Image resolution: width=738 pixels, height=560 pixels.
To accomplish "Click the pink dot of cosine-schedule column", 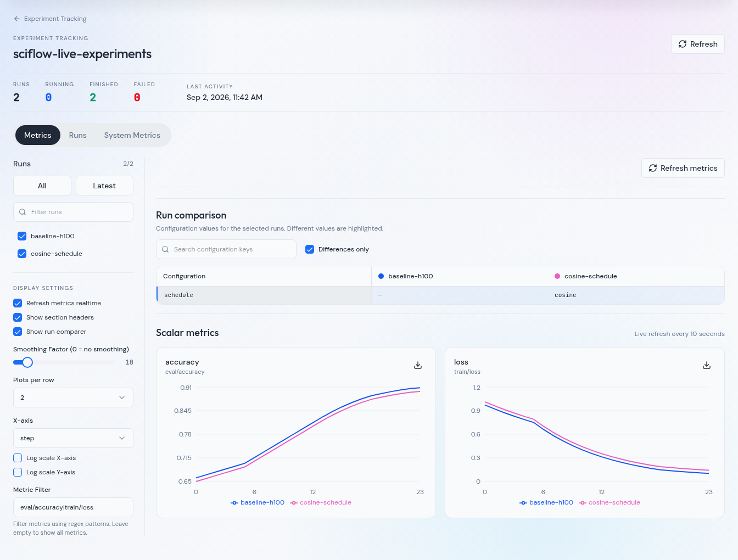I will pyautogui.click(x=557, y=276).
